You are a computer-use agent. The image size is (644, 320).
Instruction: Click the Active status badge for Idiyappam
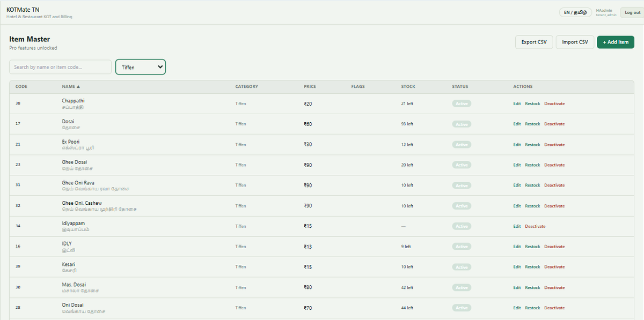click(x=462, y=226)
